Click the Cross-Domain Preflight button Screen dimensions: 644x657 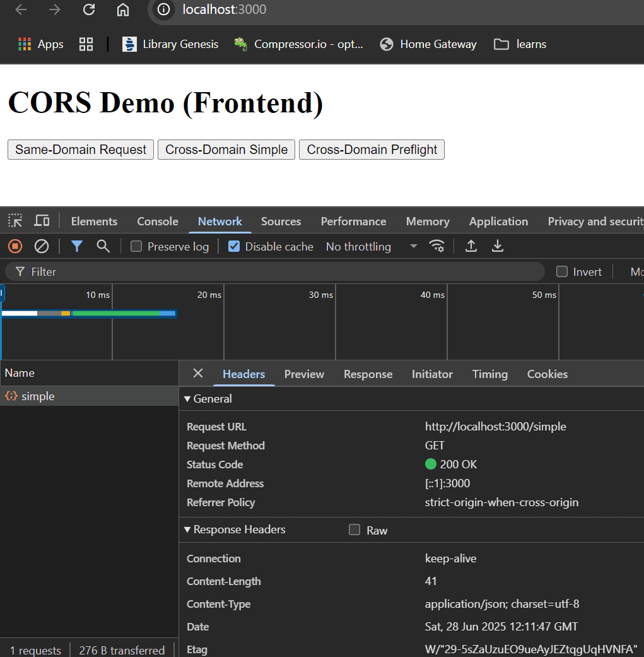tap(372, 150)
